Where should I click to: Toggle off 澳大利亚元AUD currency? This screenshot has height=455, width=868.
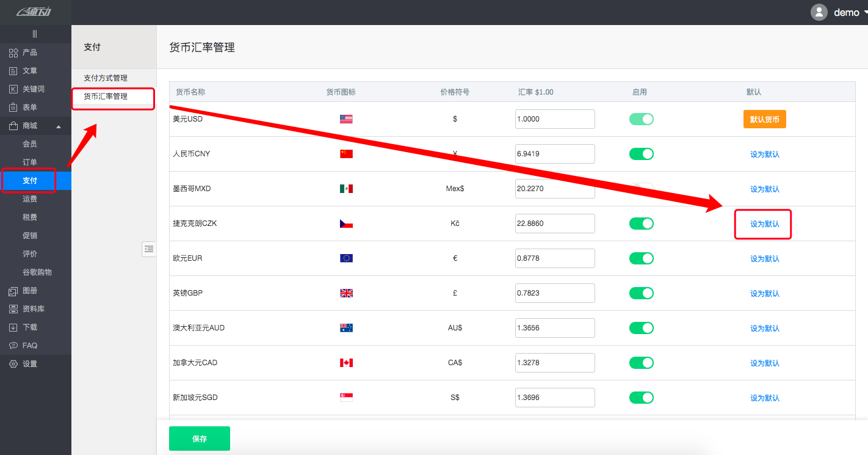pyautogui.click(x=641, y=328)
